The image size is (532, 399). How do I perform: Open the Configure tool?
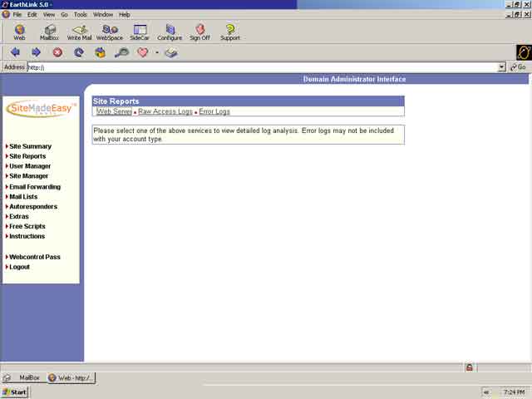coord(170,32)
